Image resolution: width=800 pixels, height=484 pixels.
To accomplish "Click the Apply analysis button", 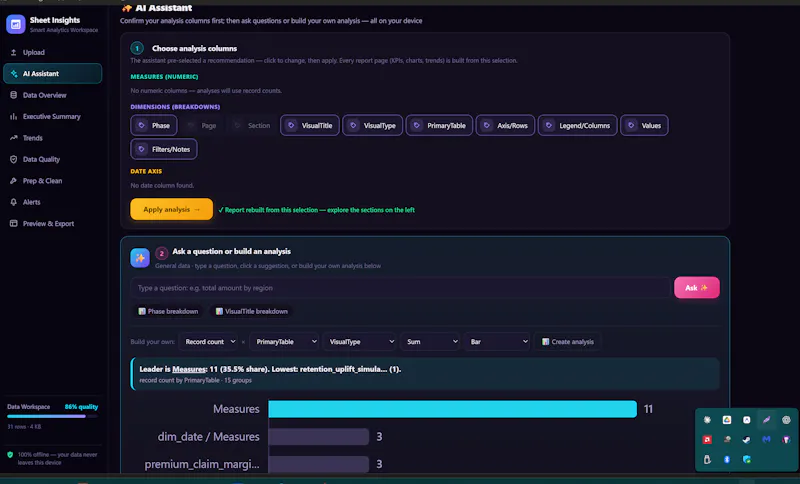I will click(171, 209).
